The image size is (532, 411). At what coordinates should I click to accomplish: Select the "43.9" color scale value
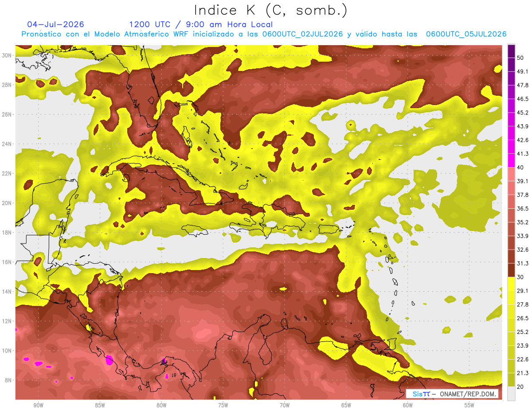point(522,126)
